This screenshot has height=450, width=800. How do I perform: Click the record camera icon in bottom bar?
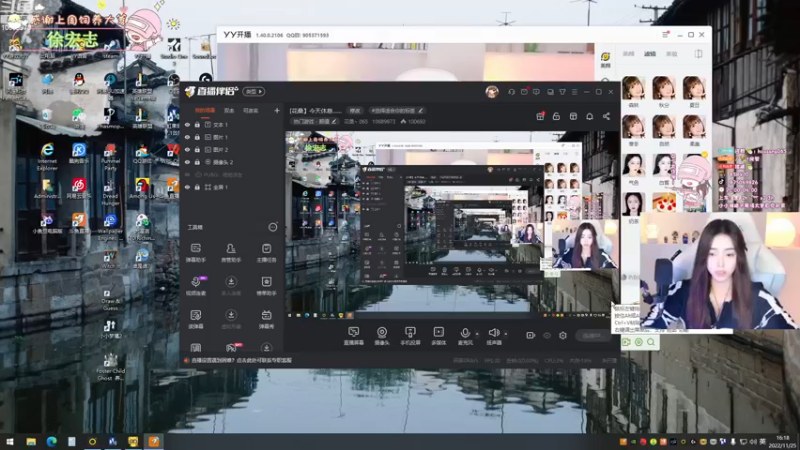pos(531,335)
